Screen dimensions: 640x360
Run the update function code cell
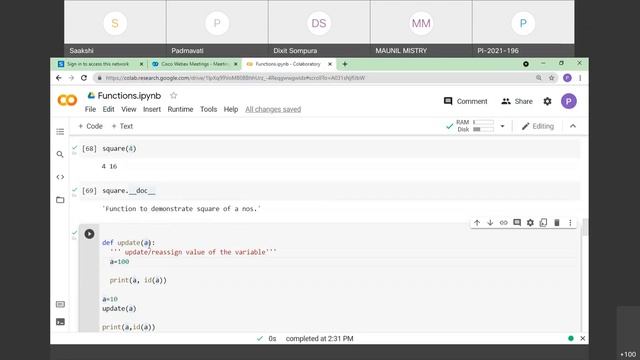pos(89,234)
